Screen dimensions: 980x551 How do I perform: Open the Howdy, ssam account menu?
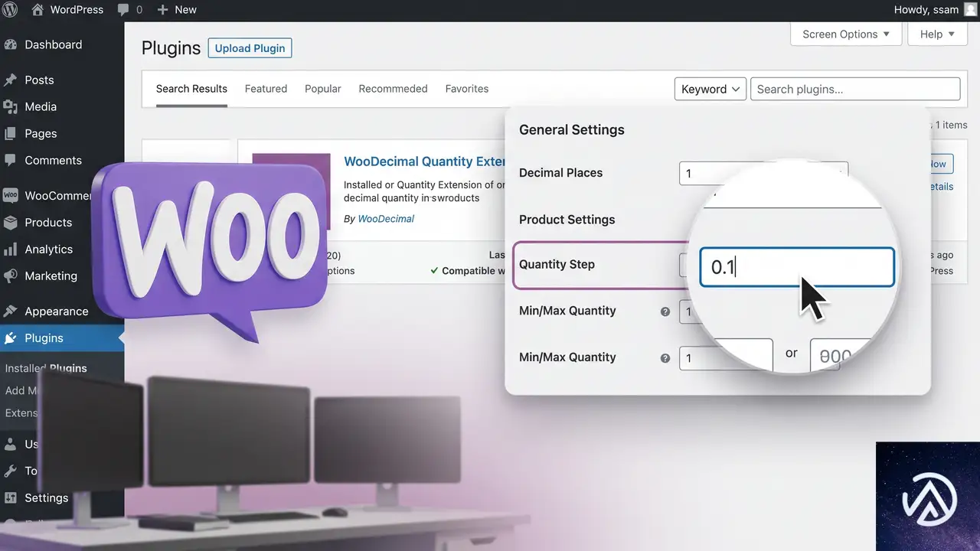[936, 10]
